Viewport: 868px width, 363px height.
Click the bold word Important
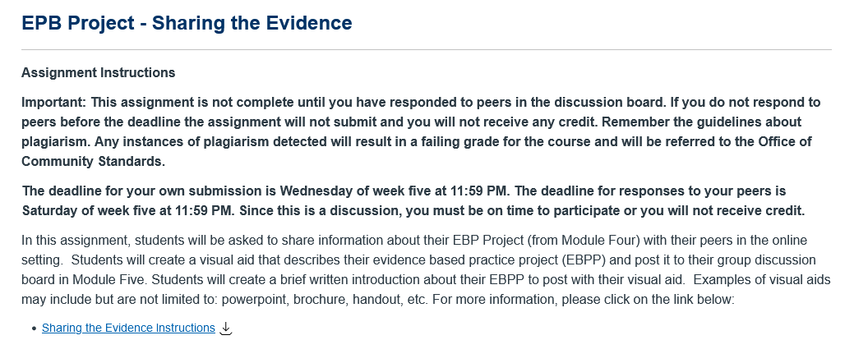click(53, 103)
